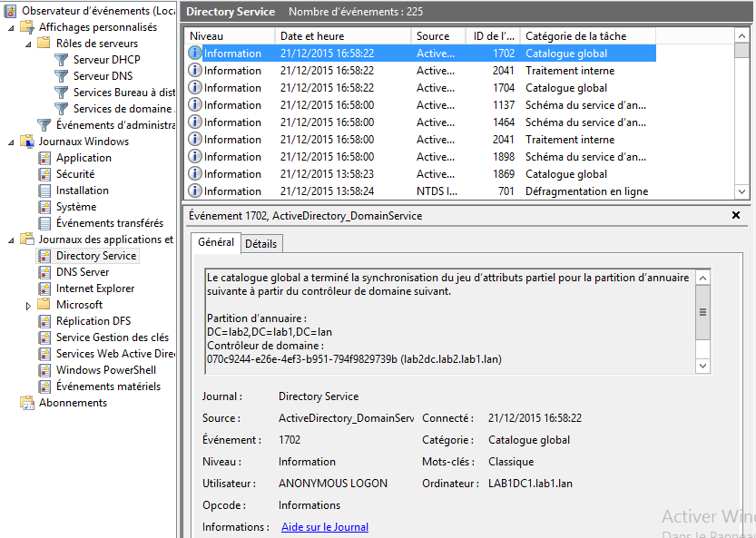Click the ActiveDirectory_DomainService source value field
Image resolution: width=756 pixels, height=538 pixels.
(x=346, y=418)
